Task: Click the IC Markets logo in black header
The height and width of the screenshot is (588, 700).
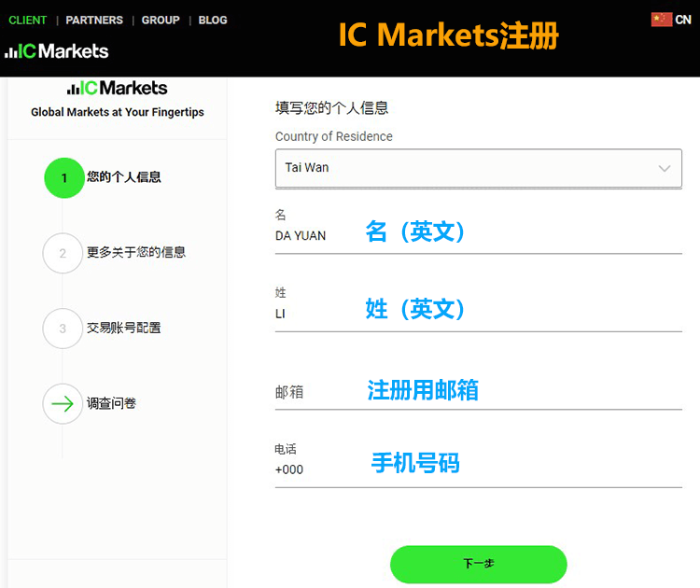Action: [x=57, y=51]
